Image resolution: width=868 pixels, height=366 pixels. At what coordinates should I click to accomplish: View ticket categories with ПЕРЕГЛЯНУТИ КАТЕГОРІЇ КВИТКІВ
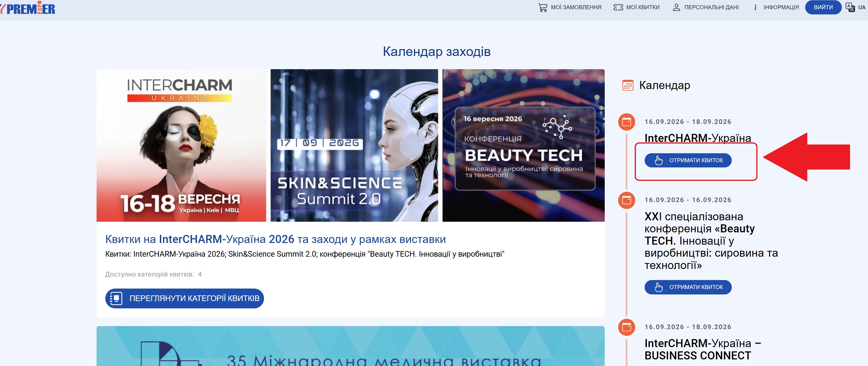coord(184,298)
